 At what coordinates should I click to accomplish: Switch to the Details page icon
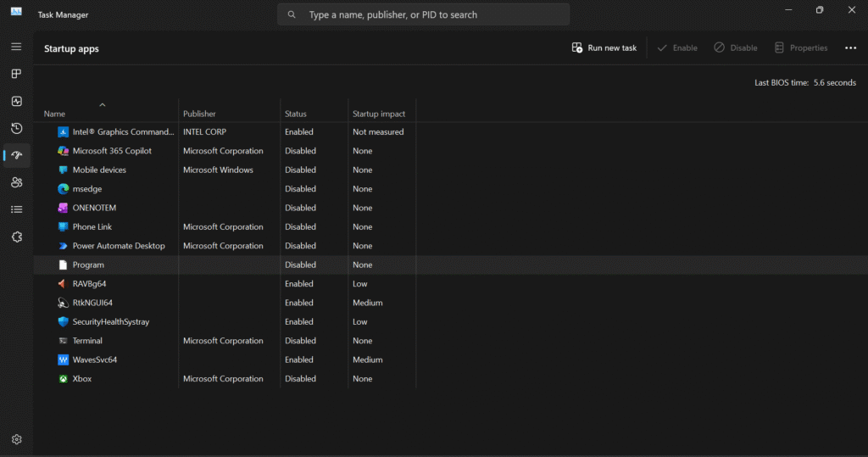[16, 209]
